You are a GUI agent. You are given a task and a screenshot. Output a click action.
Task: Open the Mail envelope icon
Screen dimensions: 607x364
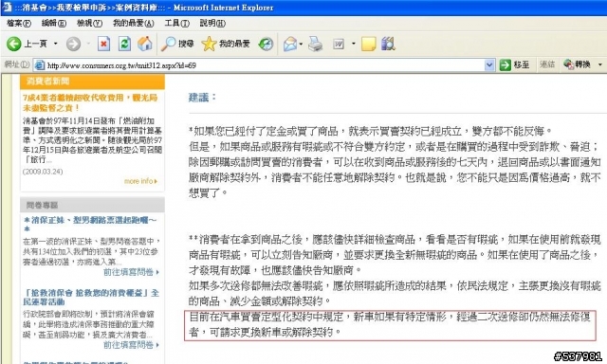pos(290,44)
